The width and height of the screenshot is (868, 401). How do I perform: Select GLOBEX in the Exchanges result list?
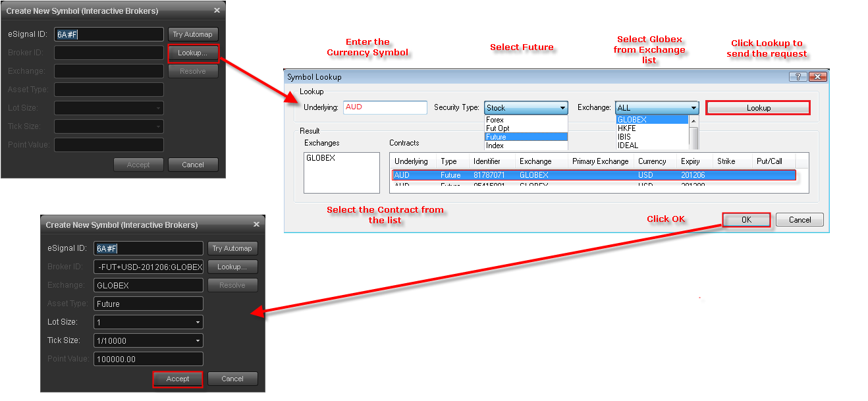click(x=321, y=158)
